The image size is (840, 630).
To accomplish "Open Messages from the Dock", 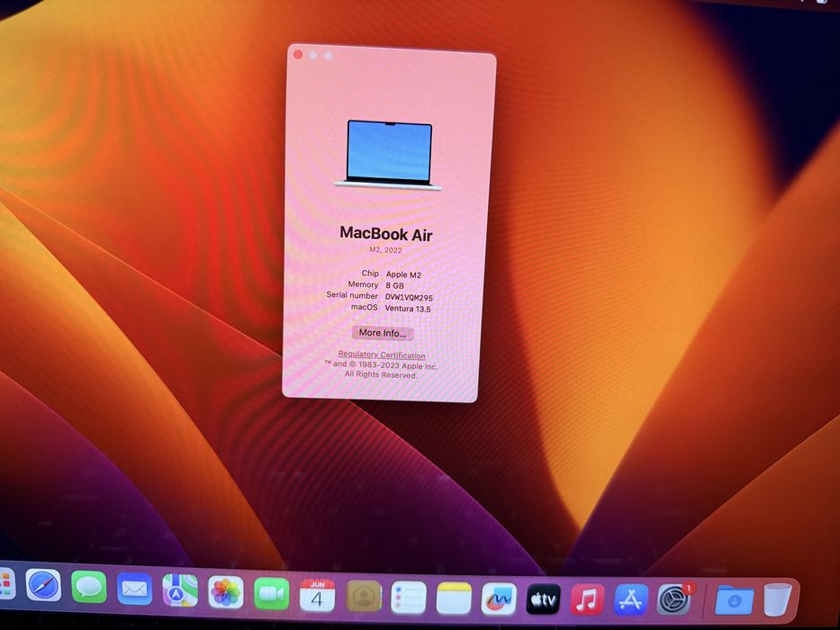I will tap(89, 587).
